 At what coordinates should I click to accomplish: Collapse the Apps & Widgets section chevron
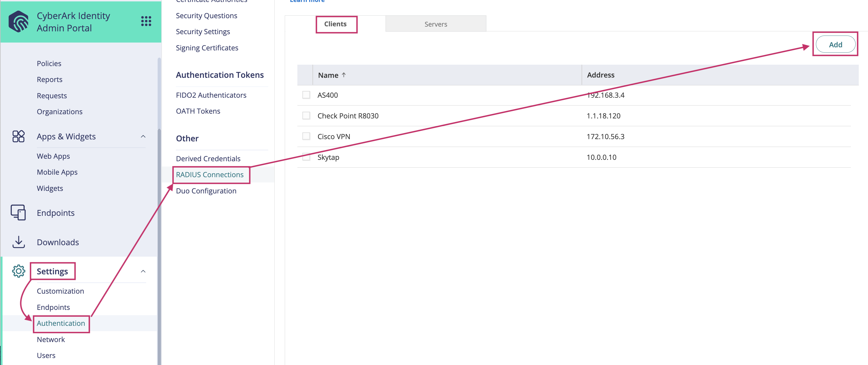point(143,136)
